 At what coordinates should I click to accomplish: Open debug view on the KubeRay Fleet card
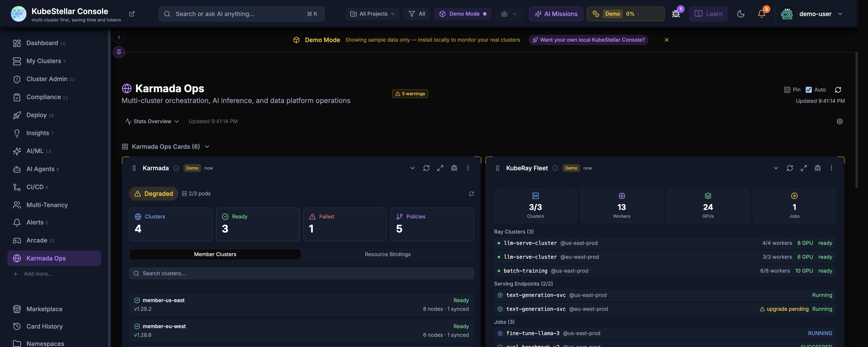(x=818, y=168)
